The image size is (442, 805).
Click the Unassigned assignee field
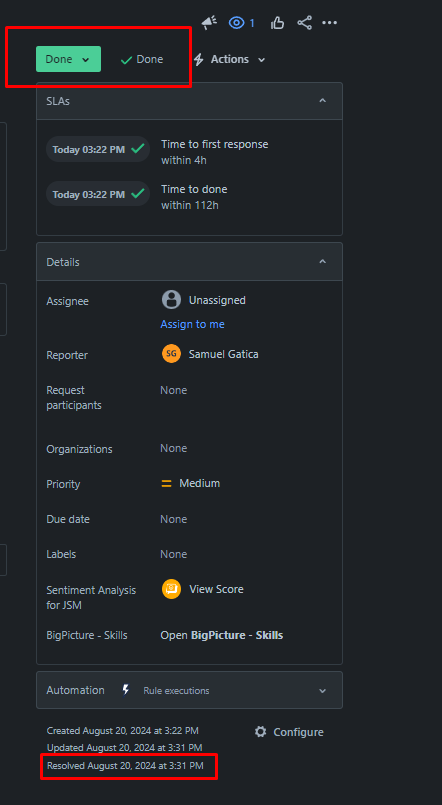[x=203, y=300]
